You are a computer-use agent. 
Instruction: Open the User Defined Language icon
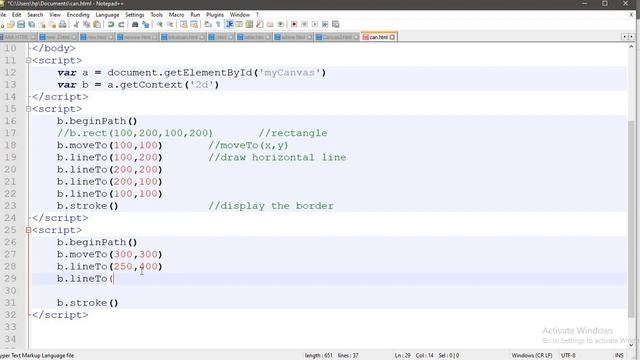click(239, 24)
